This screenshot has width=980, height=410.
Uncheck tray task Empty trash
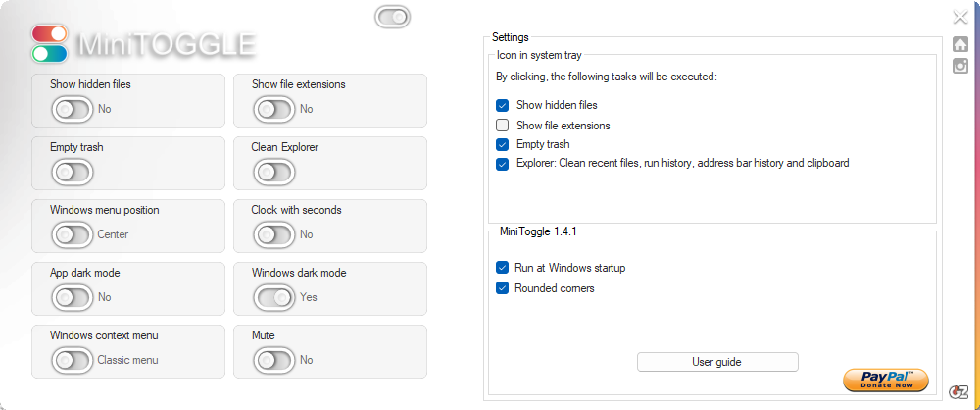[x=502, y=144]
